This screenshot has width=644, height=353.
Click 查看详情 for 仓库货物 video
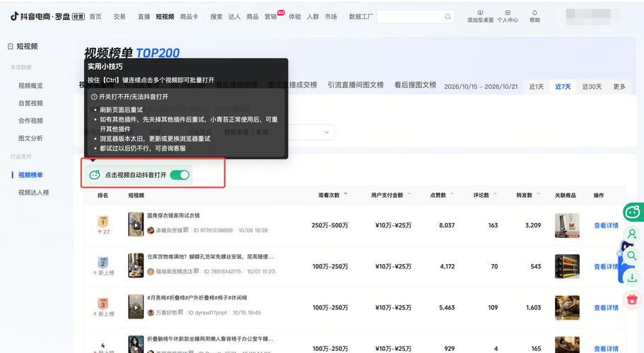coord(607,266)
